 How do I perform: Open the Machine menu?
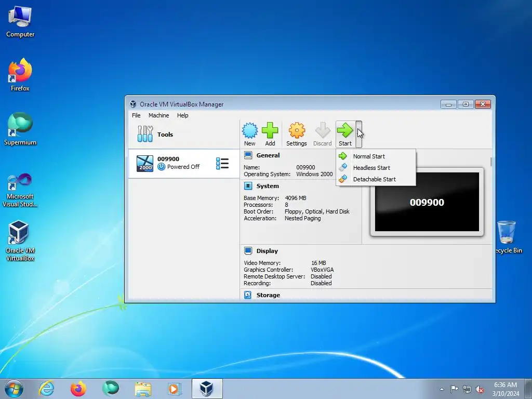coord(159,115)
